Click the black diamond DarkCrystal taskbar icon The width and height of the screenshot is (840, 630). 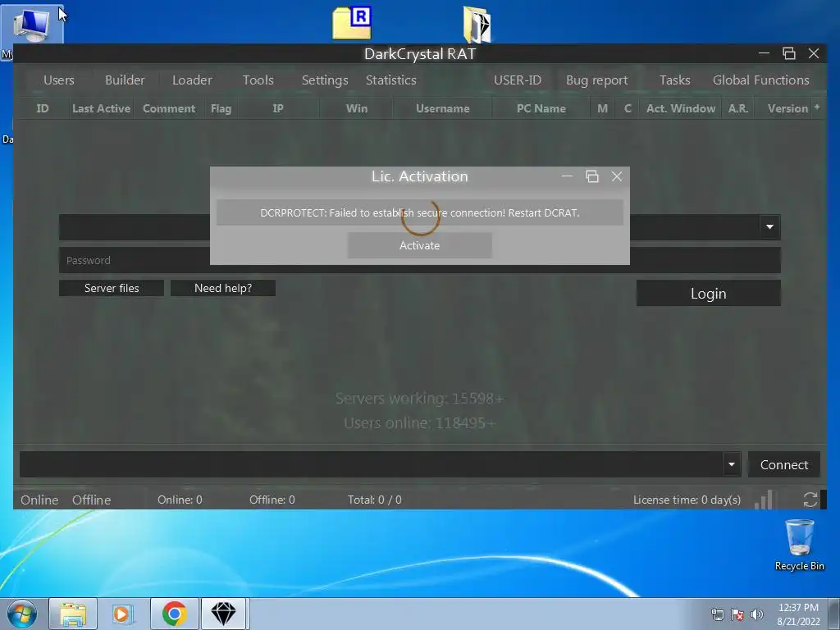223,614
